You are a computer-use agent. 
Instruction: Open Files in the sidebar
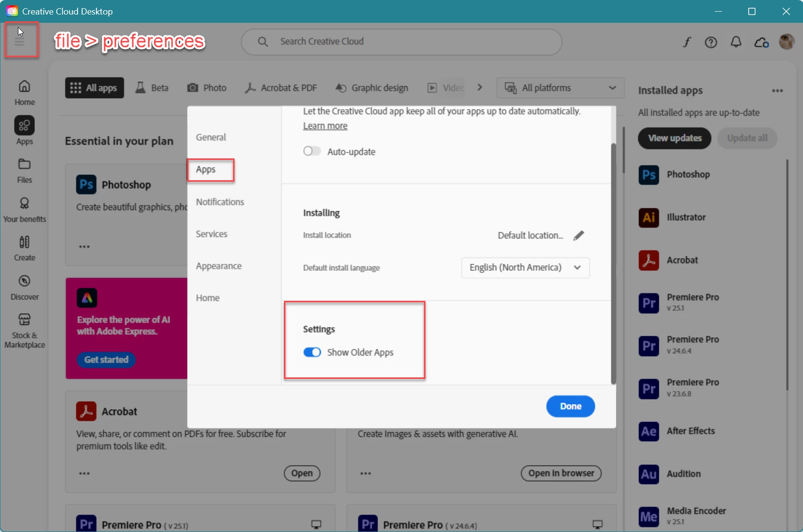click(24, 171)
